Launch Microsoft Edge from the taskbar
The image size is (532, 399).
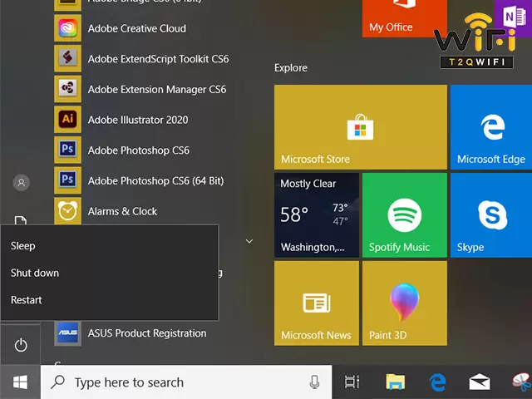click(437, 382)
